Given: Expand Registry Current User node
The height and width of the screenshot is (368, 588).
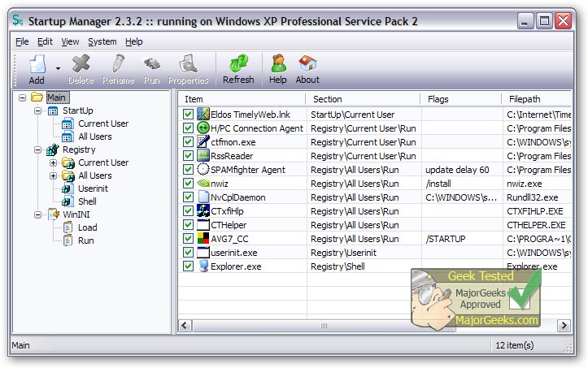Looking at the screenshot, I should coord(53,162).
